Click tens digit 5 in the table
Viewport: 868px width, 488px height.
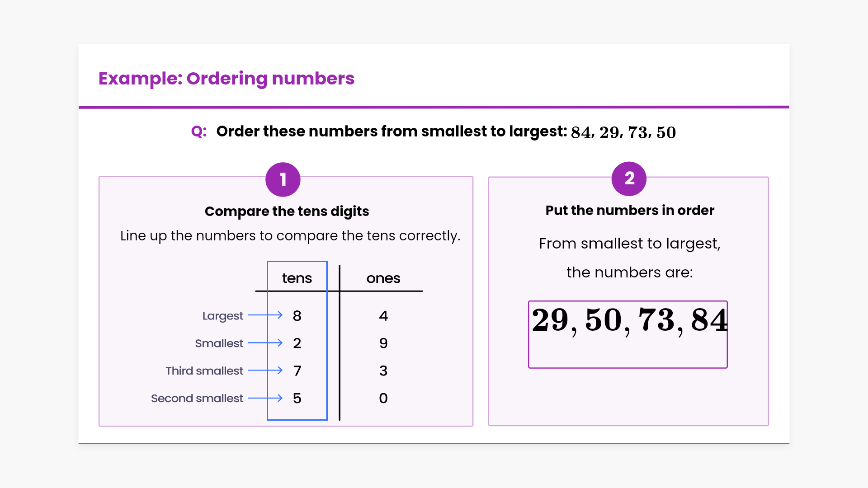(297, 398)
